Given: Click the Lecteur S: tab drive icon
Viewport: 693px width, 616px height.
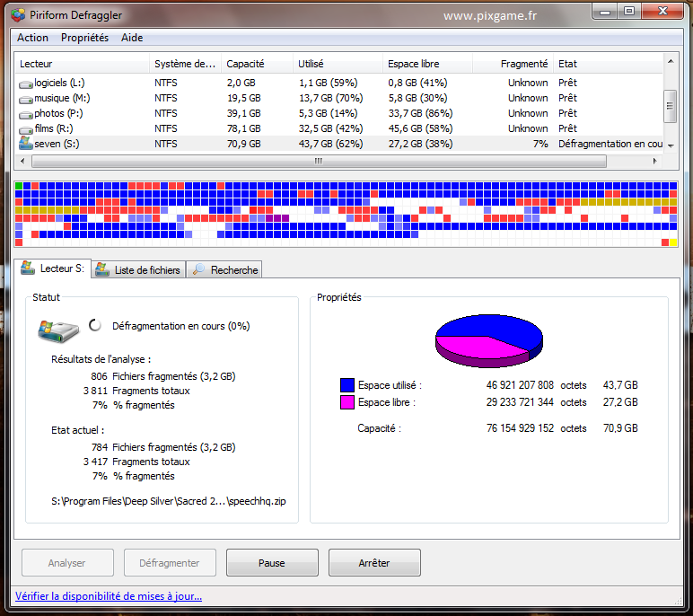Looking at the screenshot, I should point(28,268).
